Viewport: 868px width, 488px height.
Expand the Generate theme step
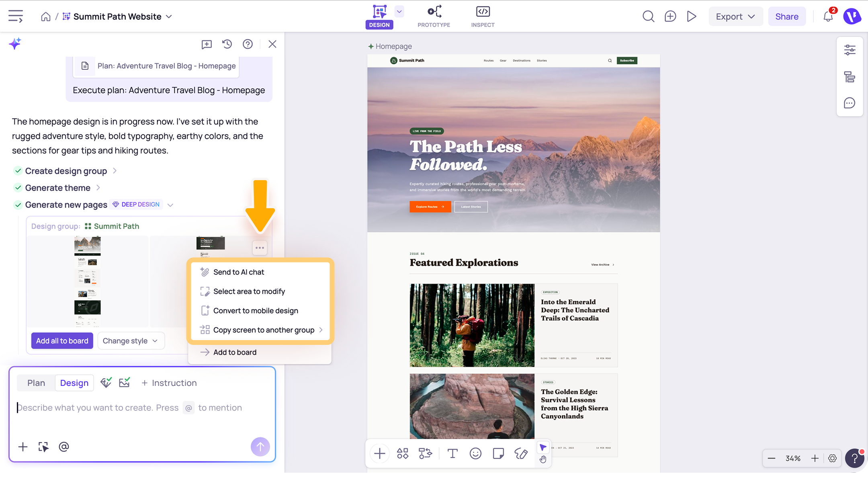tap(98, 188)
